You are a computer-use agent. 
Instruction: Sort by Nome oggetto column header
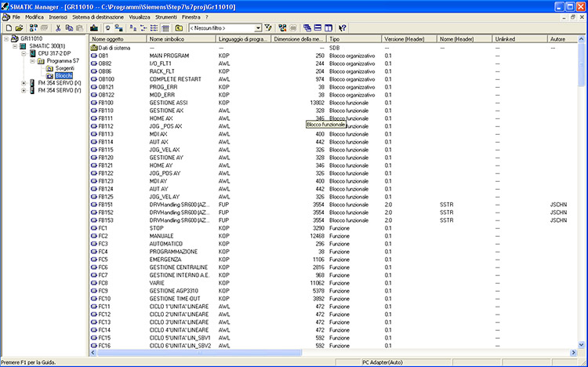point(118,39)
